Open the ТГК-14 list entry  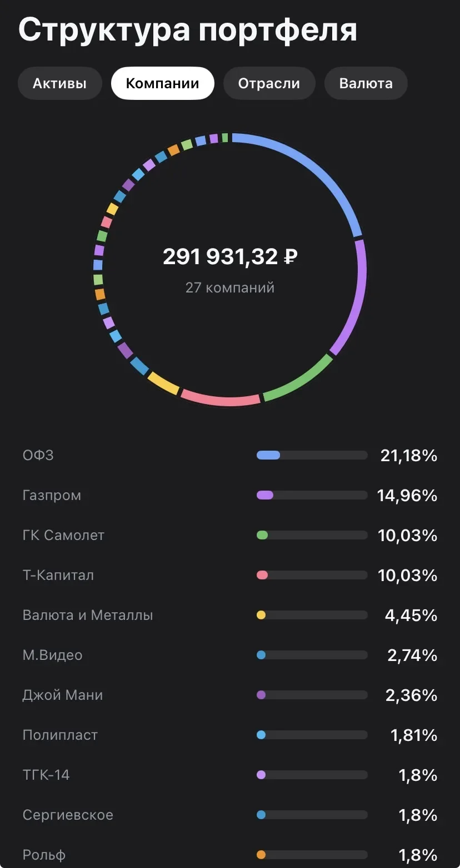pos(230,775)
